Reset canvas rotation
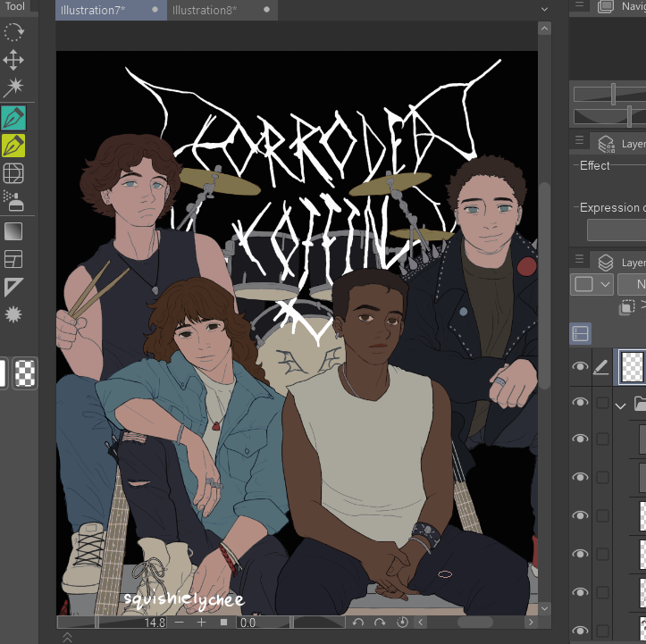Viewport: 646px width, 644px height. pos(402,623)
